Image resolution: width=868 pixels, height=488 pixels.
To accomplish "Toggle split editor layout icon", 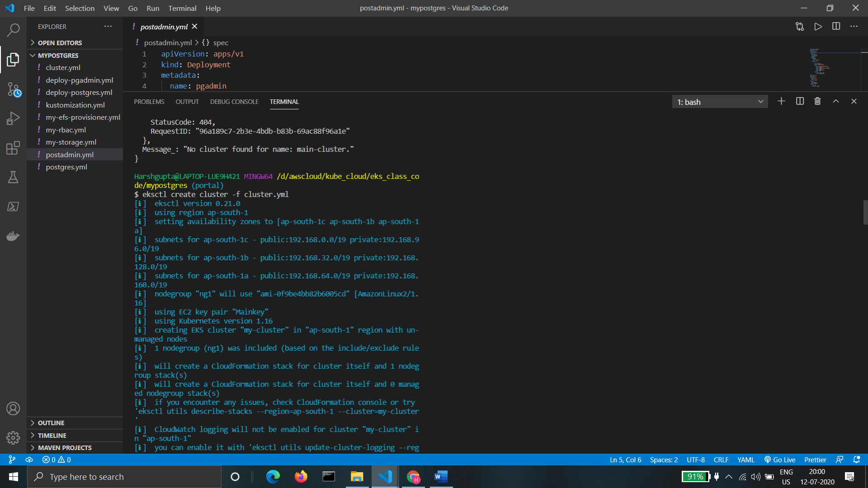I will [836, 27].
